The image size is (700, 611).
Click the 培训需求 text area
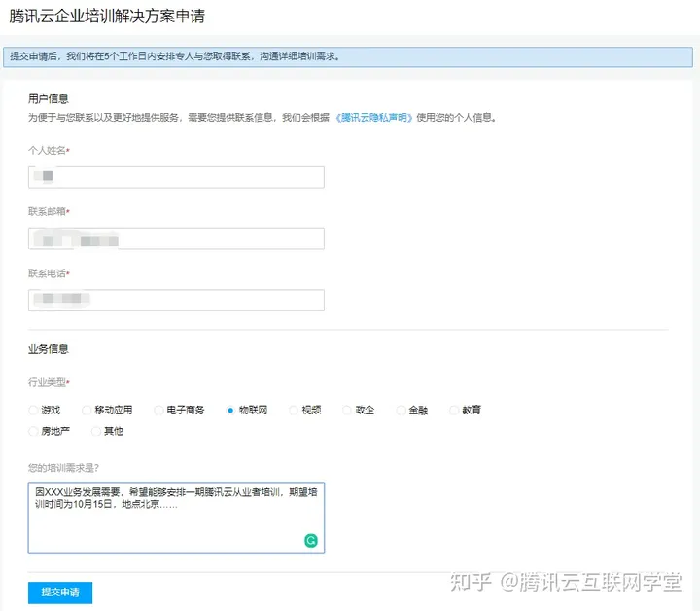point(176,518)
